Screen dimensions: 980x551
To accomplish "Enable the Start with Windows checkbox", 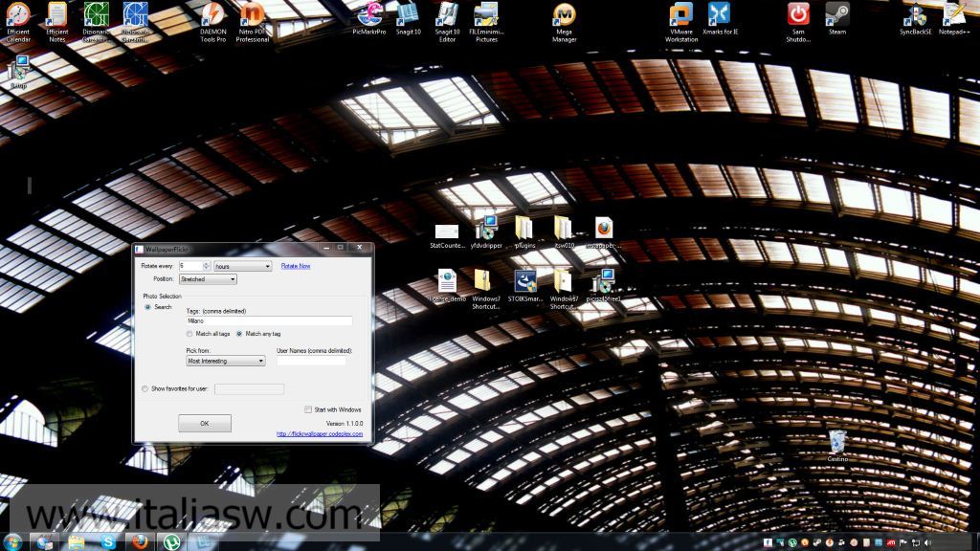I will [308, 409].
